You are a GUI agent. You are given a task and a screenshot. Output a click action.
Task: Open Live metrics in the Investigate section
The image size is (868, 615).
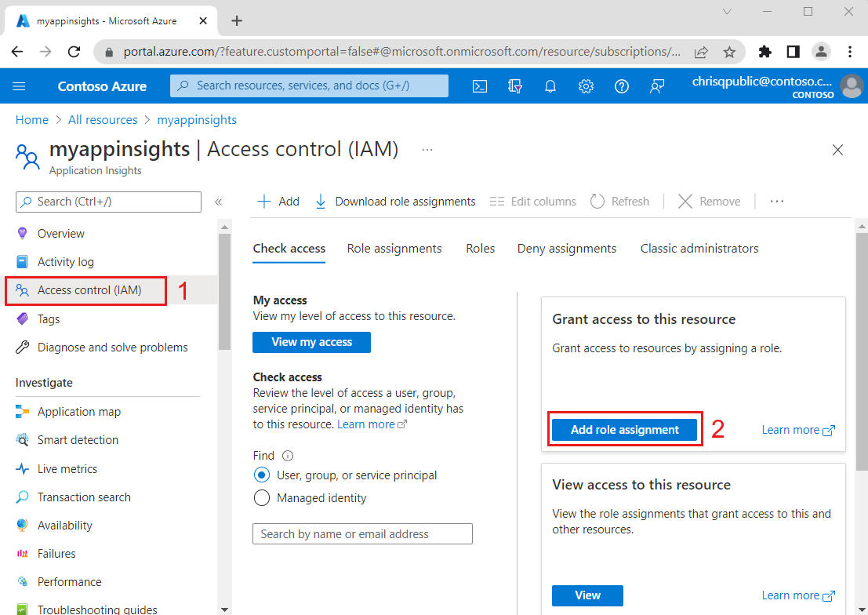click(72, 468)
